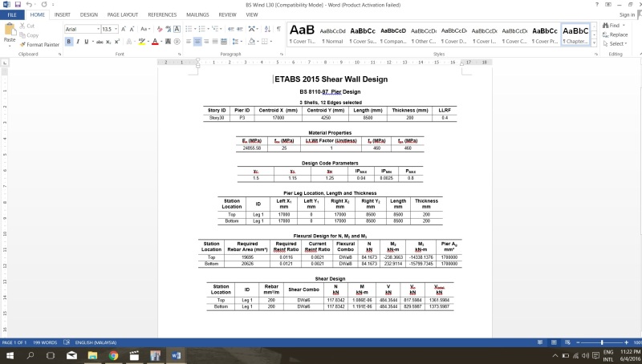
Task: Toggle Italic formatting
Action: 78,42
